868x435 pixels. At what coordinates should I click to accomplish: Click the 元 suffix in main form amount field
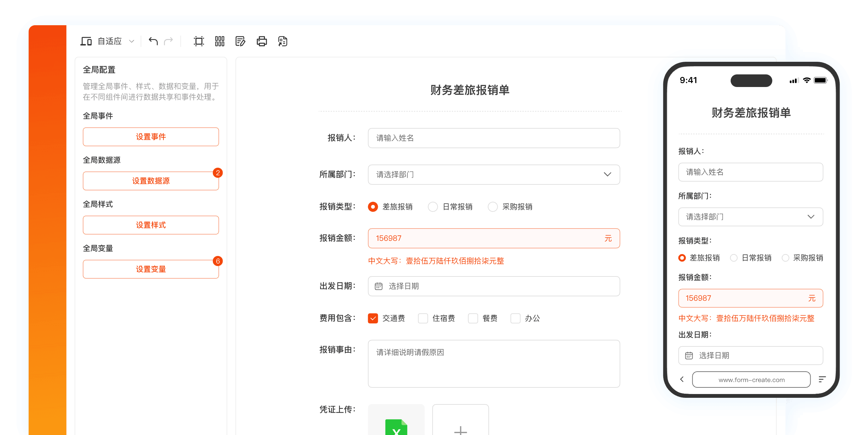pos(608,238)
